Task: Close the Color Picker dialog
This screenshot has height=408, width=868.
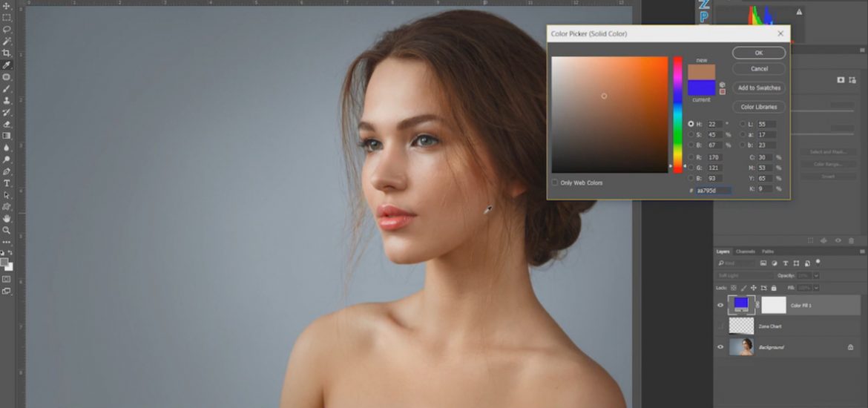Action: [780, 34]
